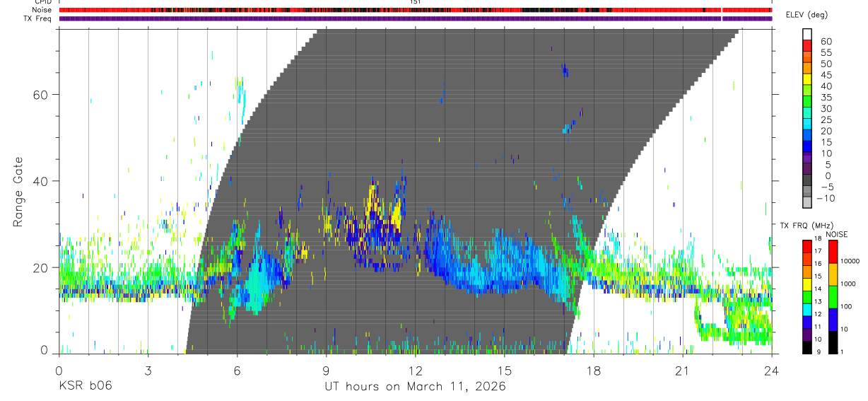Click x-axis tick label '6'

pyautogui.click(x=237, y=371)
